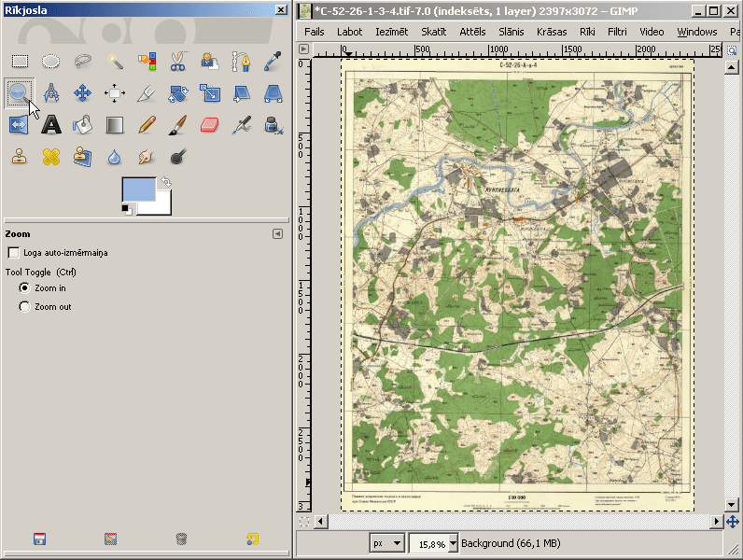Select the Pencil tool
The width and height of the screenshot is (743, 560).
tap(146, 125)
